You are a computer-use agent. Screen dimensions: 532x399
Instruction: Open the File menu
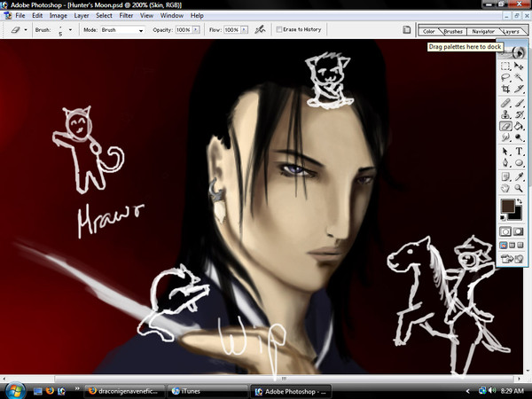(20, 16)
